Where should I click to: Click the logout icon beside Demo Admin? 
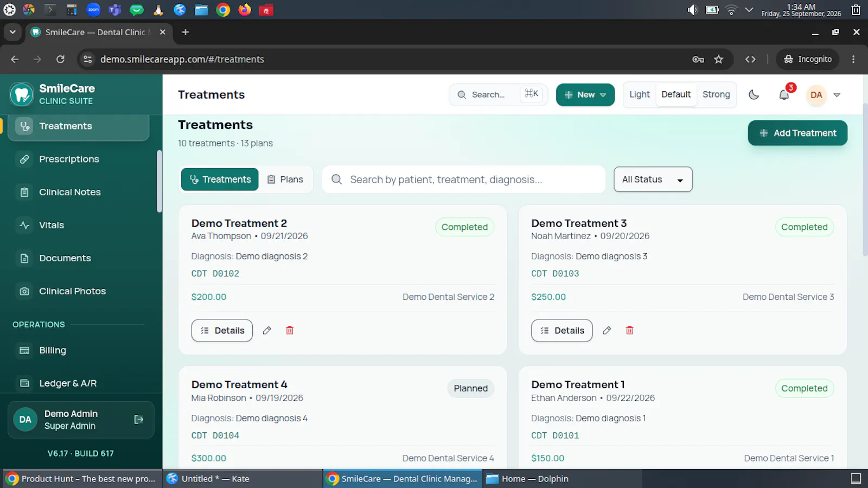click(139, 419)
